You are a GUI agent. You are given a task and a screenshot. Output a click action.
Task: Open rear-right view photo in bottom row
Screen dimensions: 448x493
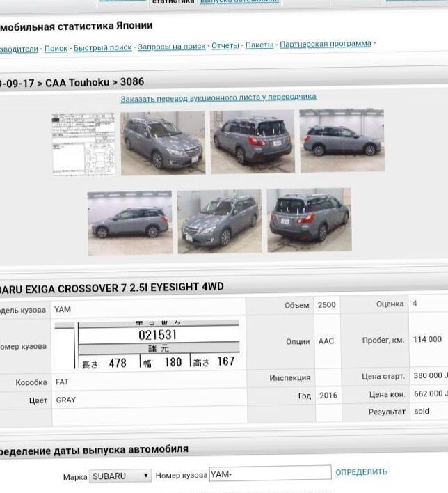coord(309,220)
